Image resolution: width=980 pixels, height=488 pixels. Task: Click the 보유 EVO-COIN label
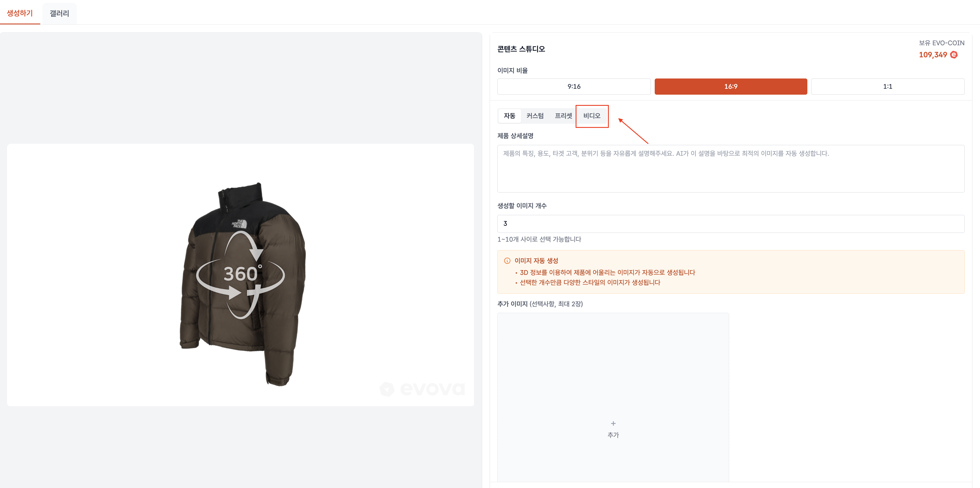pos(941,43)
